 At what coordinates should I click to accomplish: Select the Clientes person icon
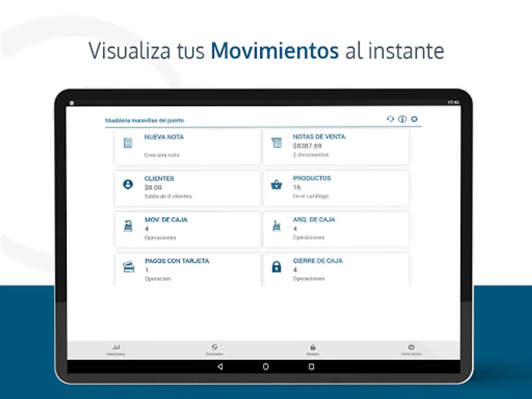pos(128,184)
